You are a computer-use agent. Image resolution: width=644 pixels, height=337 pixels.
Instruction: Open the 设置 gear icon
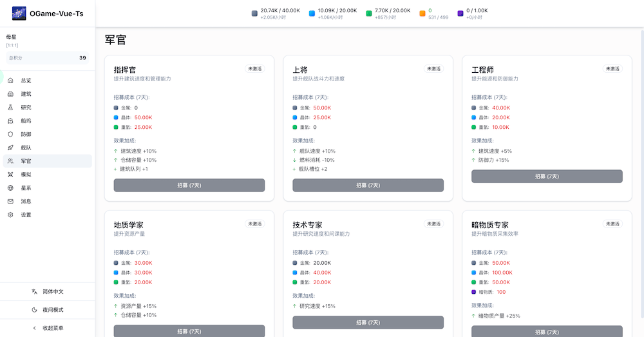click(x=10, y=215)
